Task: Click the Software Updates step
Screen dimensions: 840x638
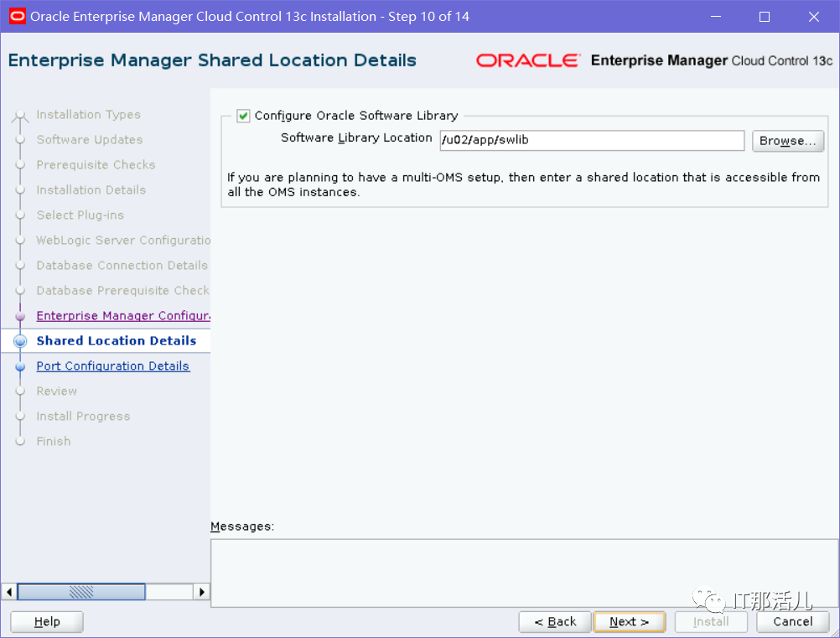Action: [90, 140]
